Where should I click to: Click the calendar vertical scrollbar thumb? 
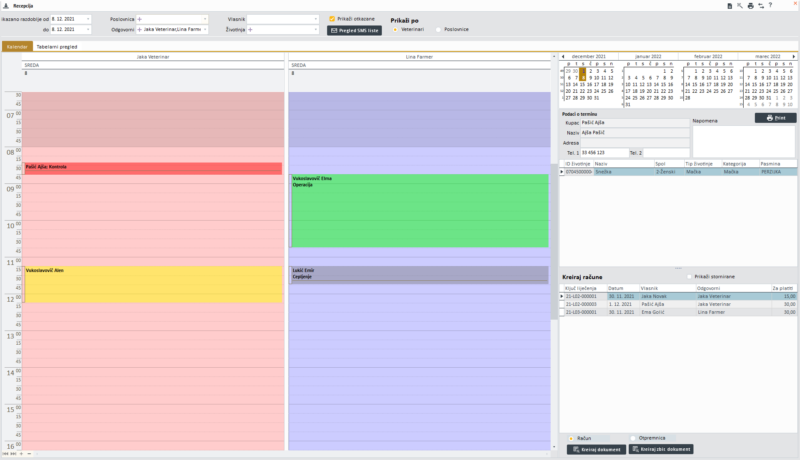tap(554, 242)
